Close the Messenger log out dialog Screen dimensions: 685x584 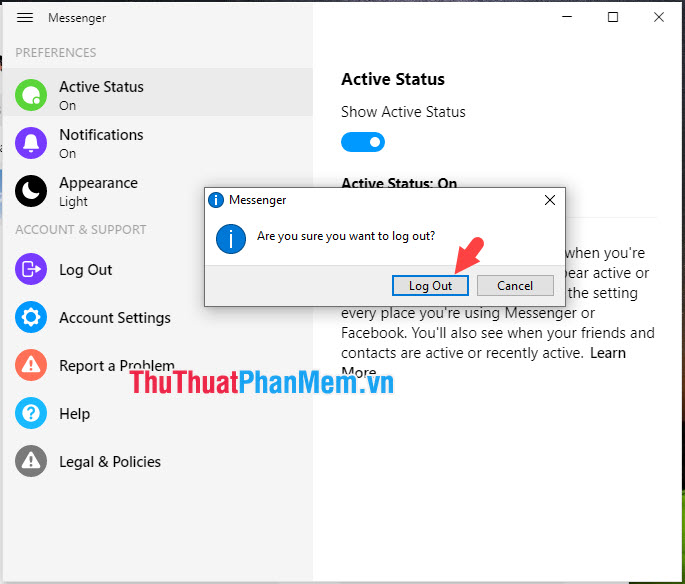550,200
